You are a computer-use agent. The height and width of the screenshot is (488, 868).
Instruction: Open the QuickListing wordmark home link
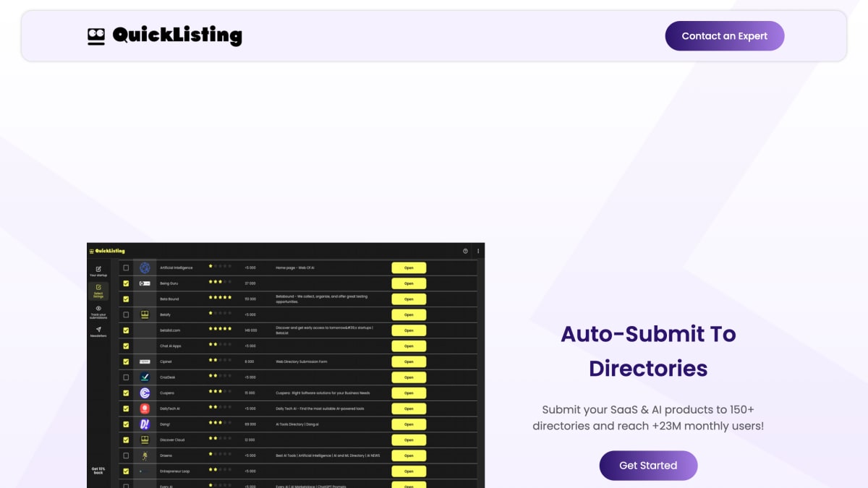tap(177, 35)
